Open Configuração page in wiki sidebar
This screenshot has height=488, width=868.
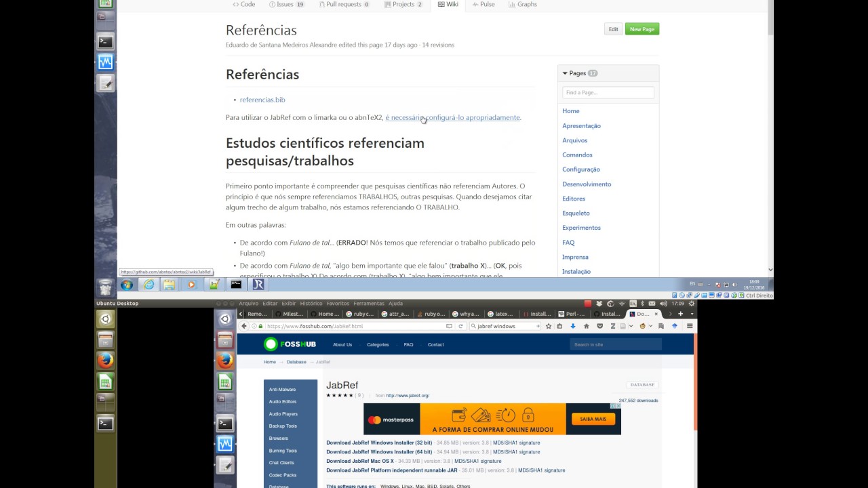pyautogui.click(x=581, y=169)
